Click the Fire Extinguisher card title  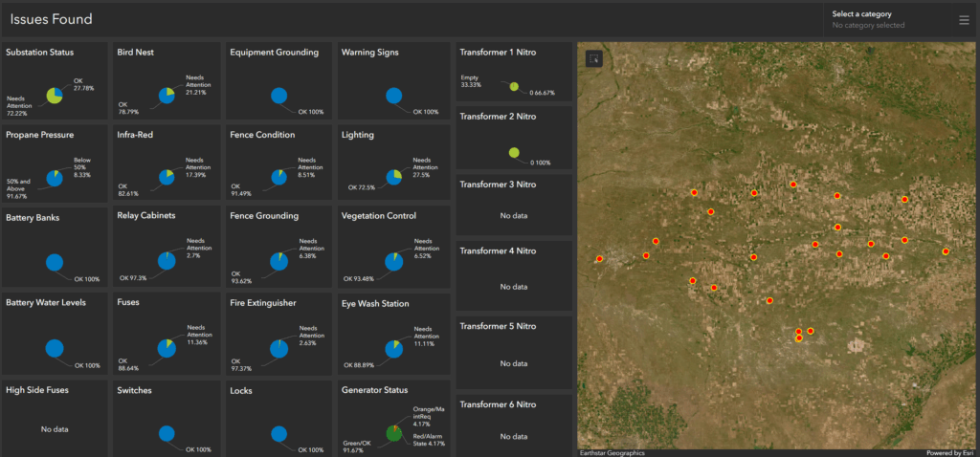262,303
